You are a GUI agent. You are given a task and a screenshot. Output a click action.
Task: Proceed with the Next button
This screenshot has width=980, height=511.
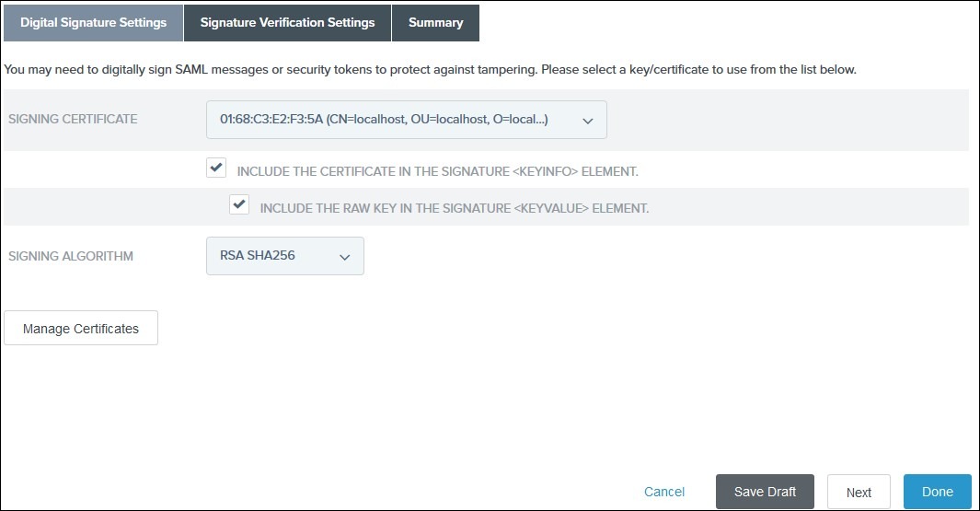(858, 492)
